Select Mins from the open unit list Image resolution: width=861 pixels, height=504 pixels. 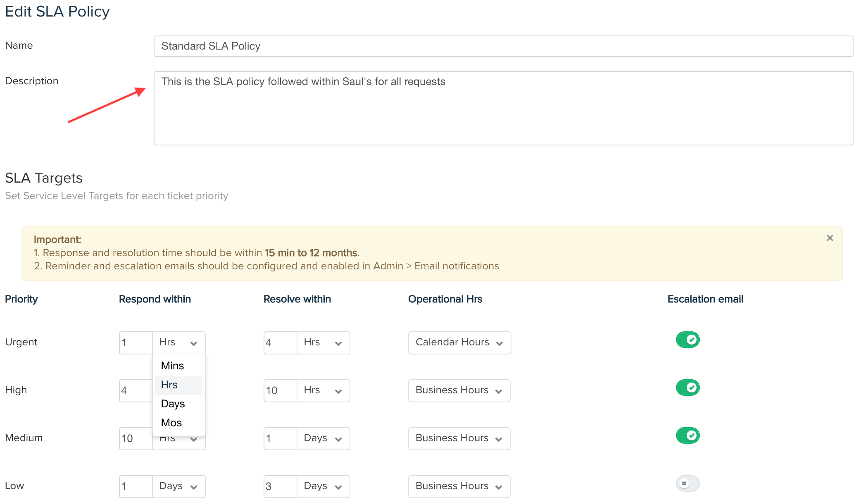pos(173,366)
